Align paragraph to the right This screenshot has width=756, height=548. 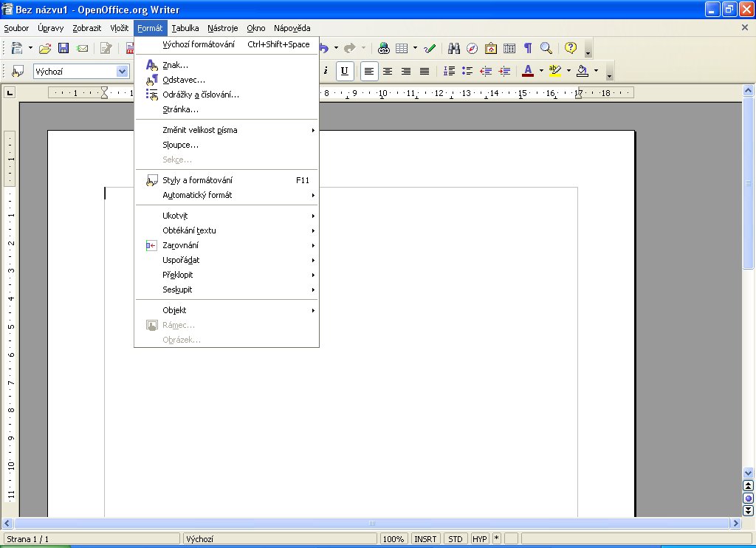[x=406, y=72]
